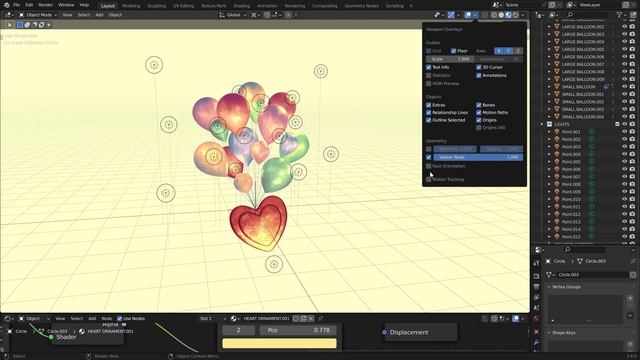Toggle the 3D Cursor checkbox
Screen dimensions: 640x360
(479, 67)
